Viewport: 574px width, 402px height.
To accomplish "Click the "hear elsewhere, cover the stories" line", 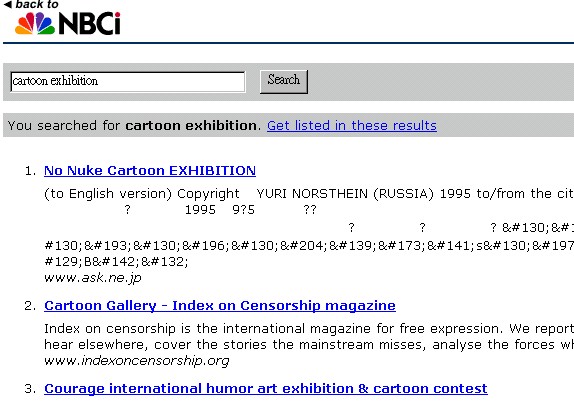I will (x=309, y=345).
